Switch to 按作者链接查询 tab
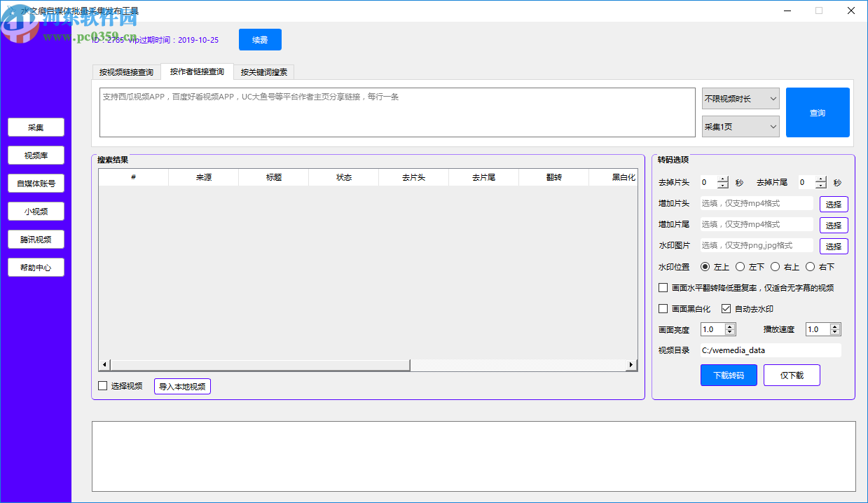 pos(197,71)
